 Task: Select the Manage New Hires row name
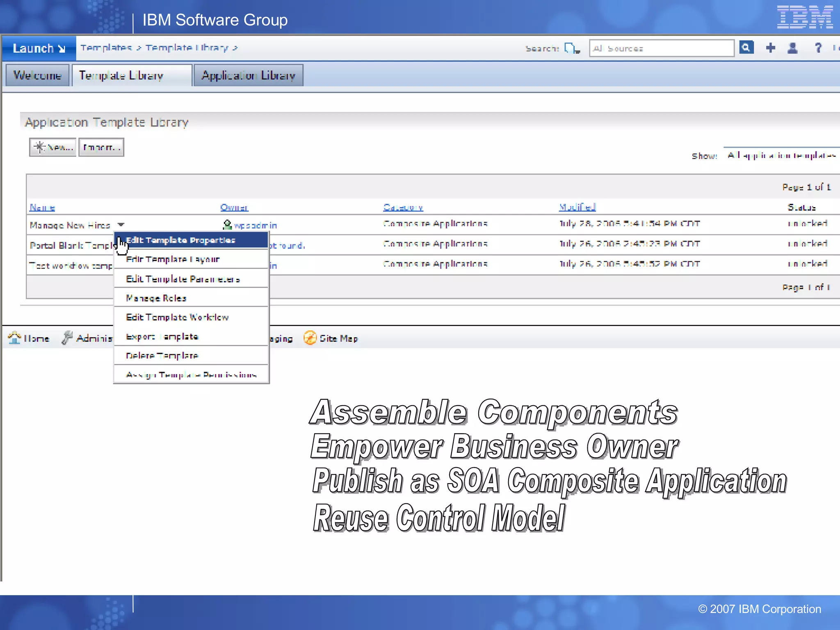[70, 225]
